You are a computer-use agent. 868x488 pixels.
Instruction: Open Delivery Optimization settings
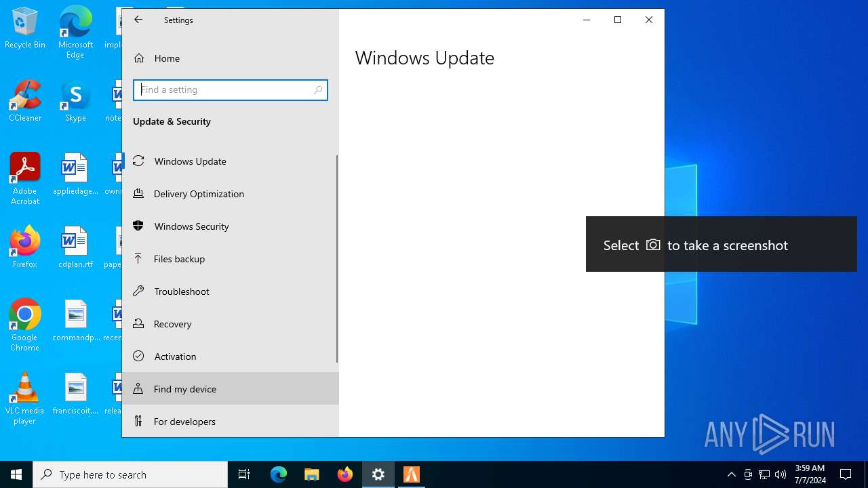click(231, 194)
